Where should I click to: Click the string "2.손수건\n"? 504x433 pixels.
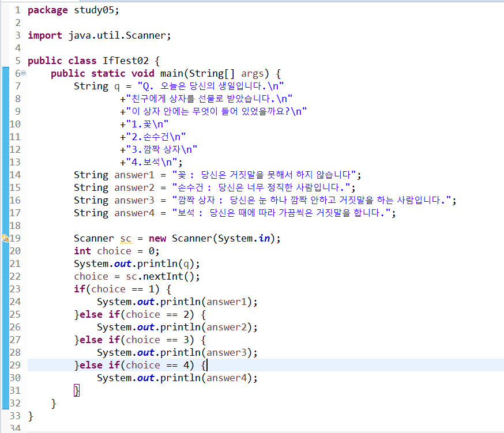(x=156, y=137)
